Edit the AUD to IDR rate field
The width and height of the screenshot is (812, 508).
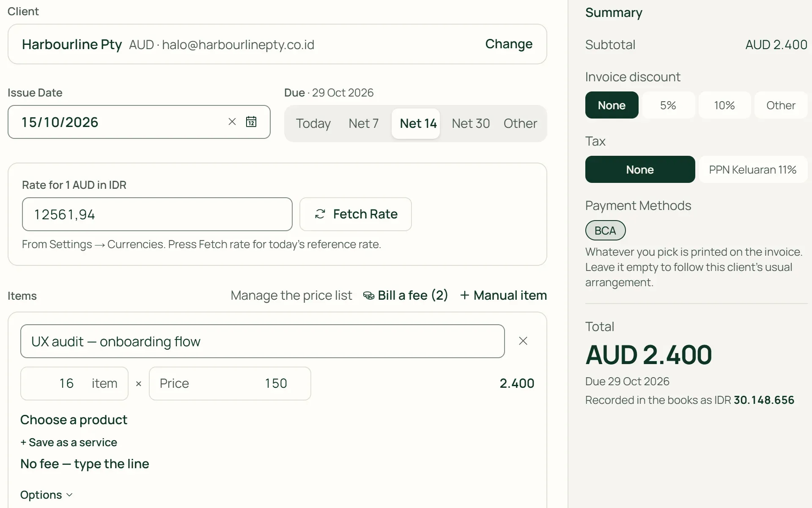click(157, 214)
